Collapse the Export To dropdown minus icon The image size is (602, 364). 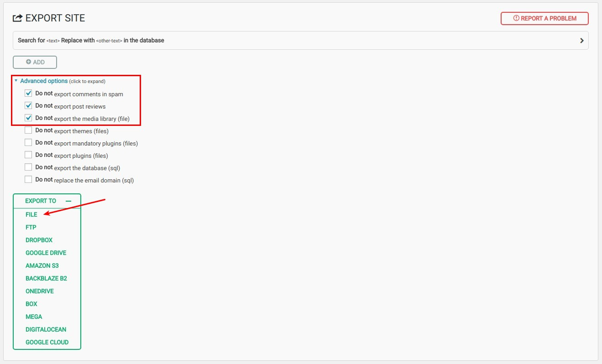pos(68,201)
